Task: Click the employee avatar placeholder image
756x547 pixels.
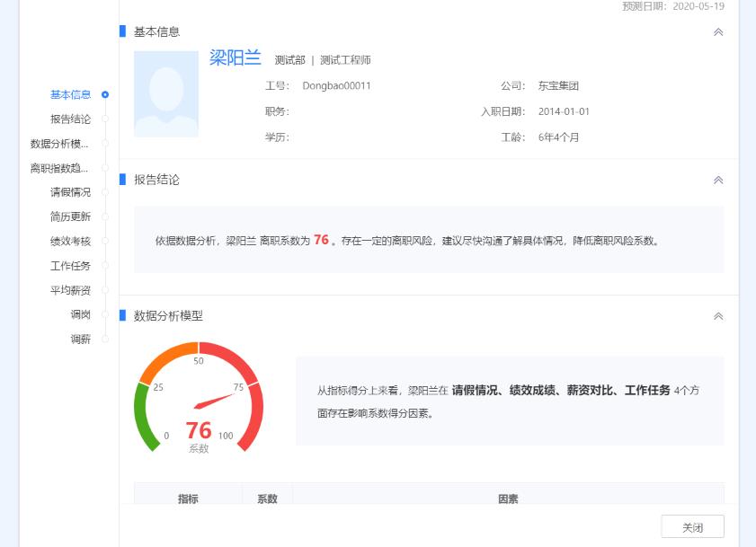Action: 165,94
